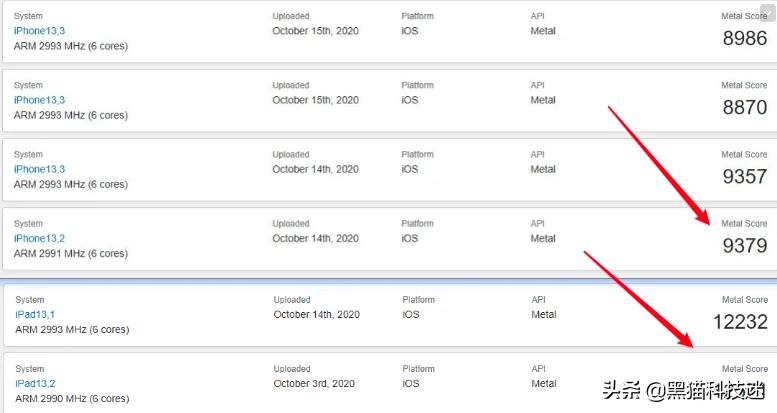Click the iPhone13,2 system link
Image resolution: width=777 pixels, height=413 pixels.
[39, 238]
